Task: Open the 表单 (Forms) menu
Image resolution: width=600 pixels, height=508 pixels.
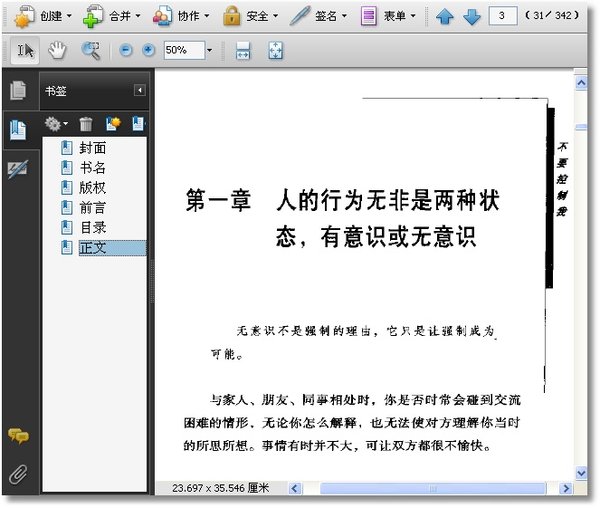Action: 388,16
